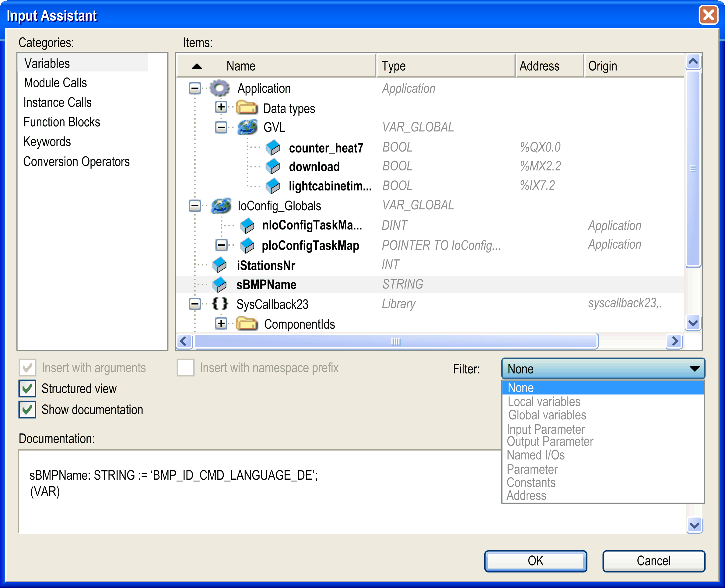Click the IoConfig_Globals globe icon

pyautogui.click(x=221, y=206)
